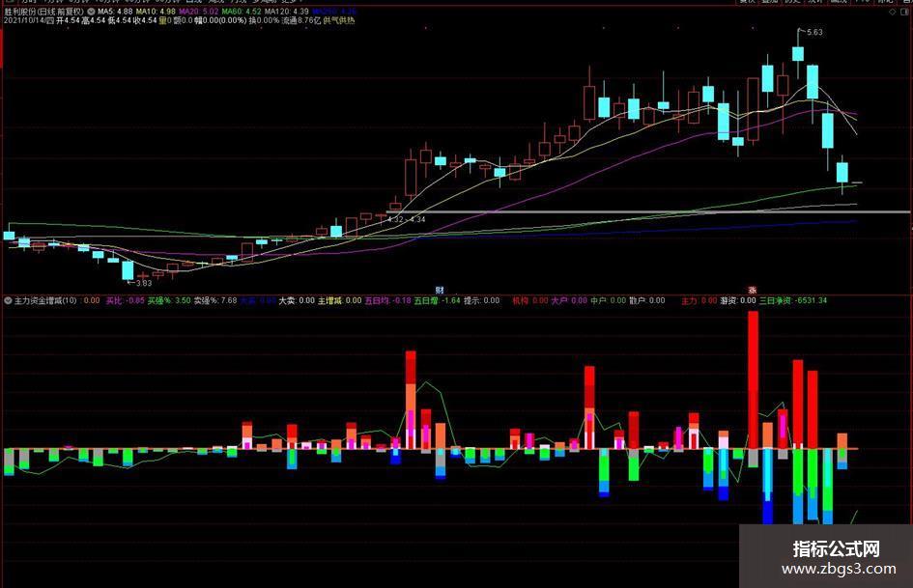Expand the 主力资金增减 indicator arrow icon

click(8, 301)
